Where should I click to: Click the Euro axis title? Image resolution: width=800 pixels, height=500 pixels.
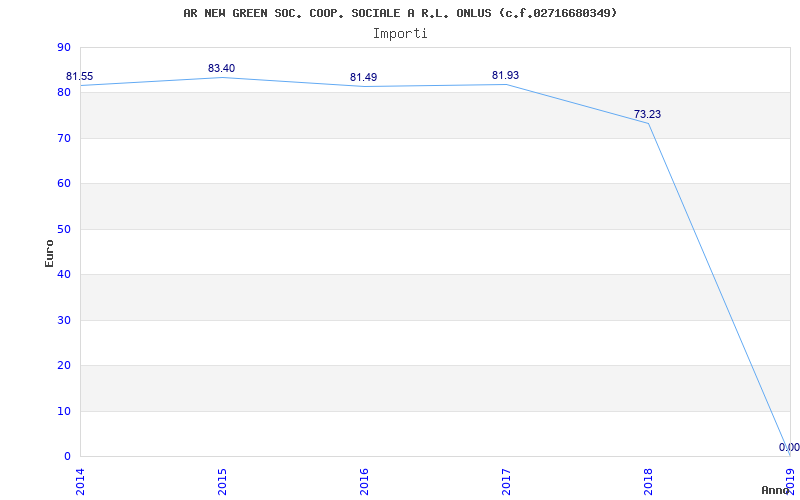(x=49, y=253)
